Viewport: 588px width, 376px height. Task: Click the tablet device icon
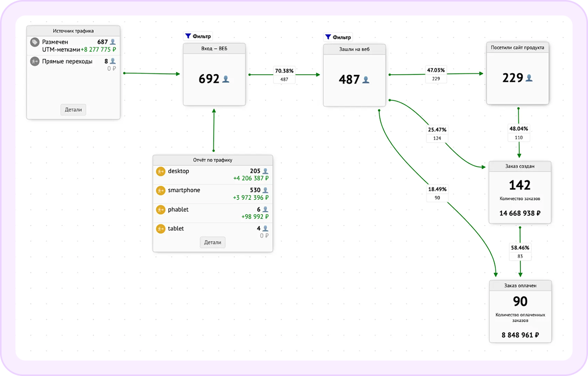[x=161, y=229]
